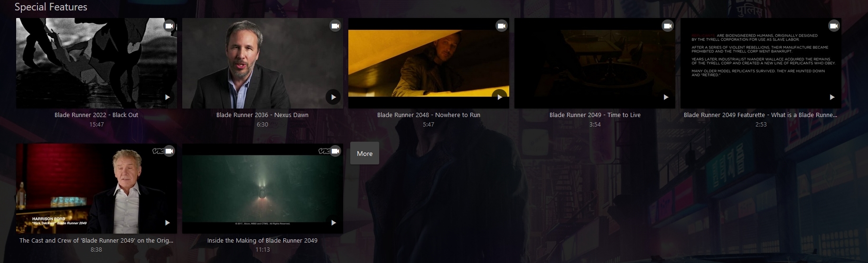This screenshot has width=868, height=263.
Task: Open the Nowhere to Run thumbnail
Action: click(x=429, y=63)
